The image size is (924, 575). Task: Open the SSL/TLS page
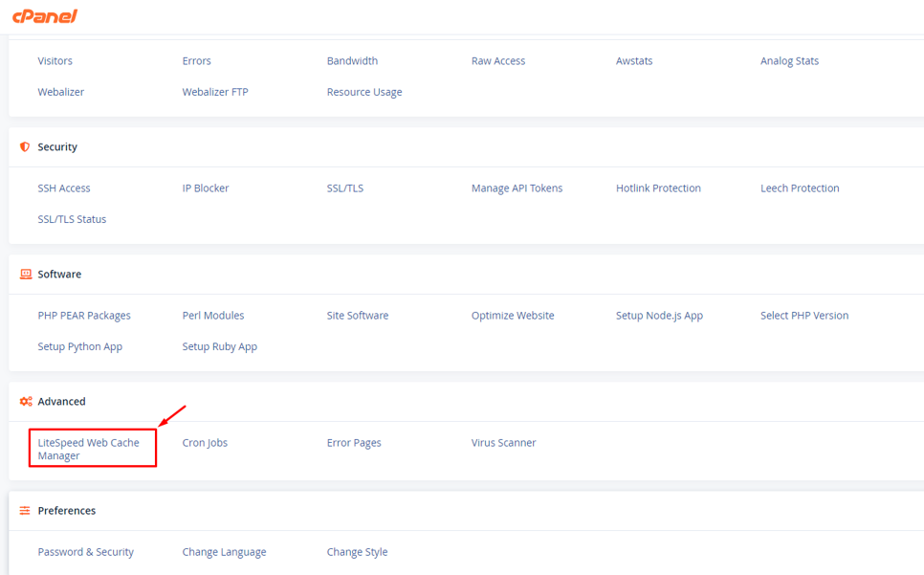pos(344,188)
